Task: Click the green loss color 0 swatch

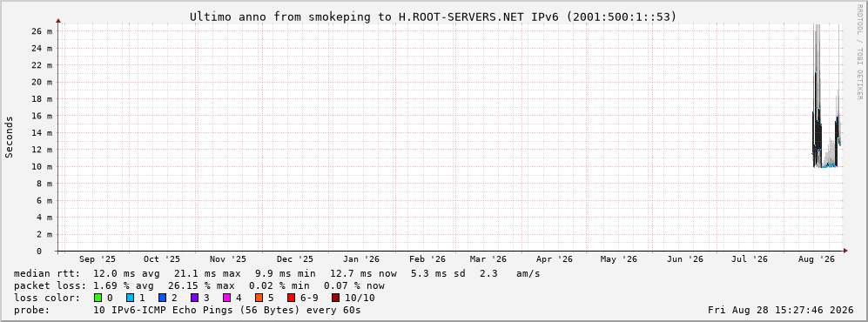Action: (98, 298)
